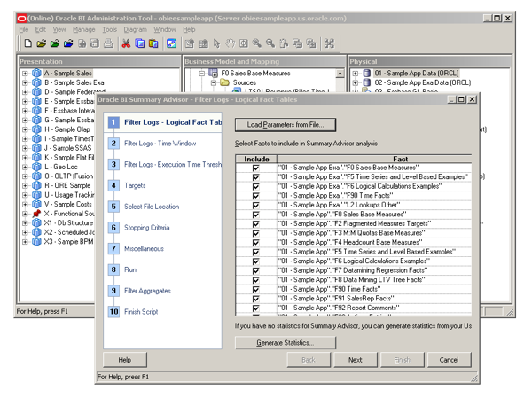
Task: Go to wizard step 6 Stopping Criteria
Action: (147, 228)
